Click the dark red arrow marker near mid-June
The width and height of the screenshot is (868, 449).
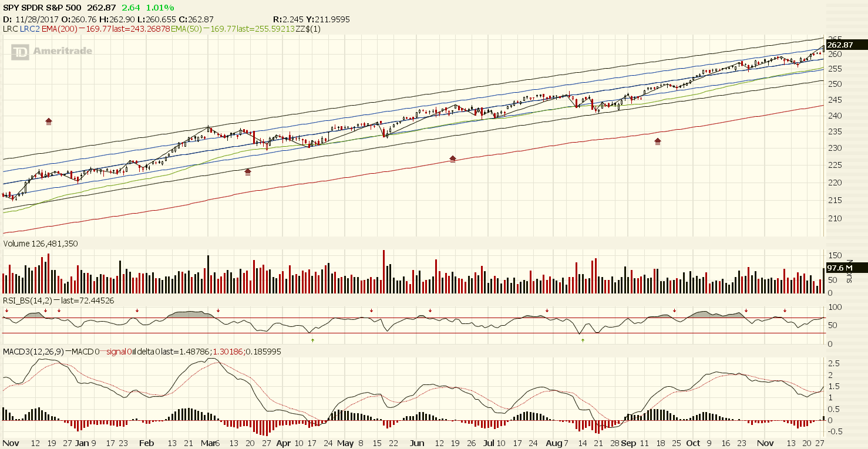point(453,158)
